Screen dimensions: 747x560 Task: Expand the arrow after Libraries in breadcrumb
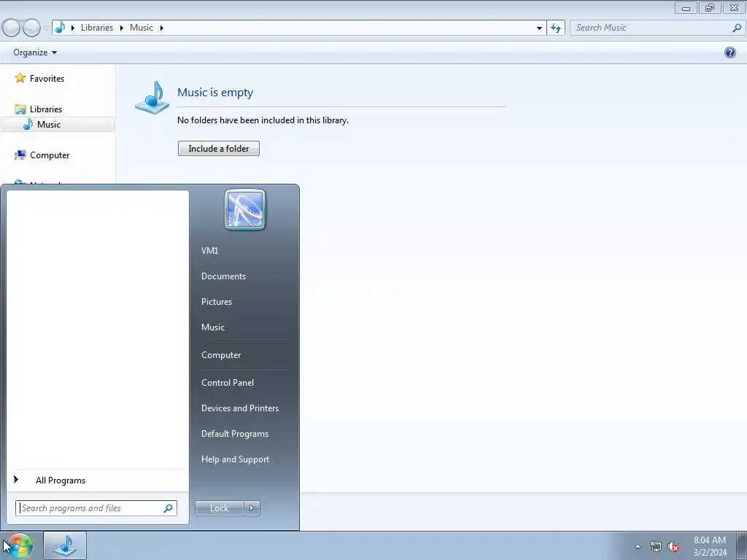click(121, 28)
